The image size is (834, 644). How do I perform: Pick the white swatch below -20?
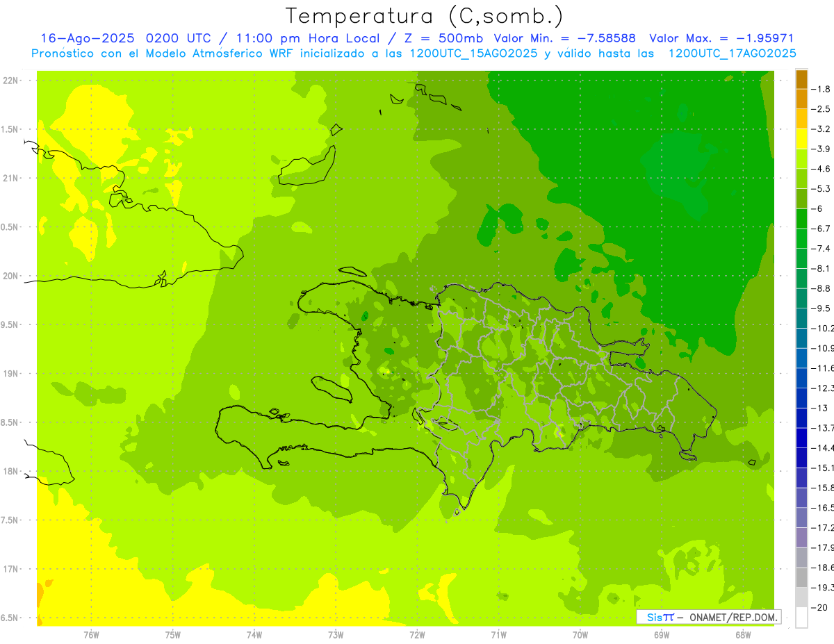(x=801, y=617)
